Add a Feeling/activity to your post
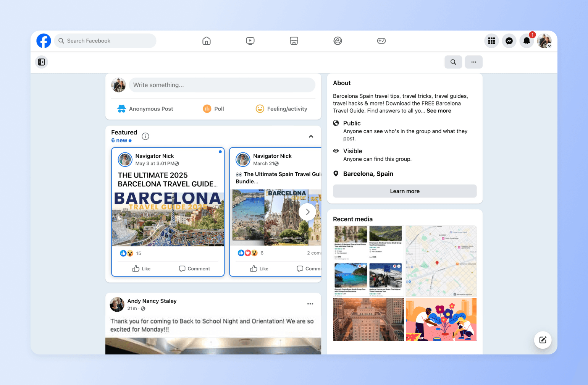The image size is (588, 385). coord(281,108)
